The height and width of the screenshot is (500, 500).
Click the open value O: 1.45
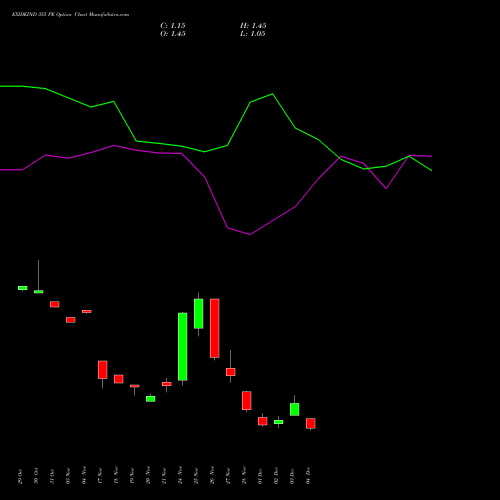tap(173, 34)
